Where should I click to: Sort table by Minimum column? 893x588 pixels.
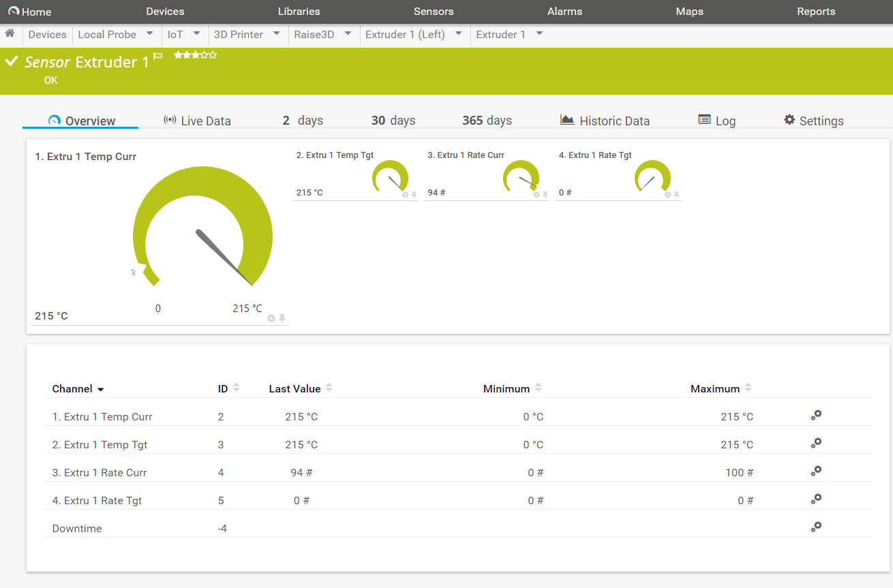(513, 388)
